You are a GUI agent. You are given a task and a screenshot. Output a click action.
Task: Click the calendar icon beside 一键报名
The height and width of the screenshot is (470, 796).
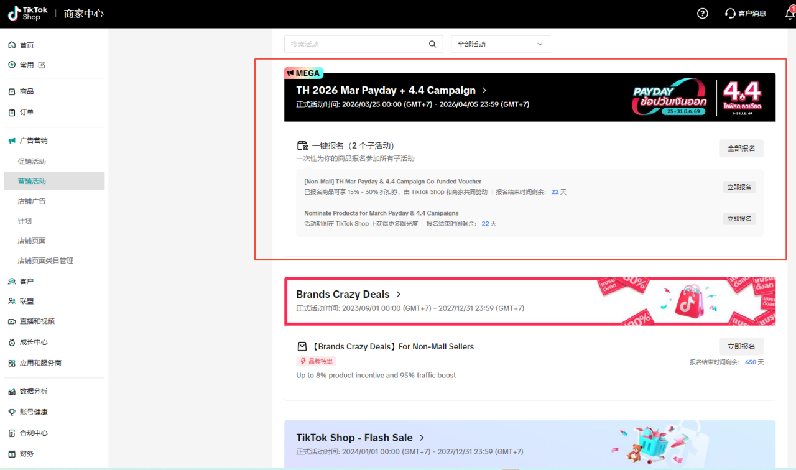click(302, 146)
